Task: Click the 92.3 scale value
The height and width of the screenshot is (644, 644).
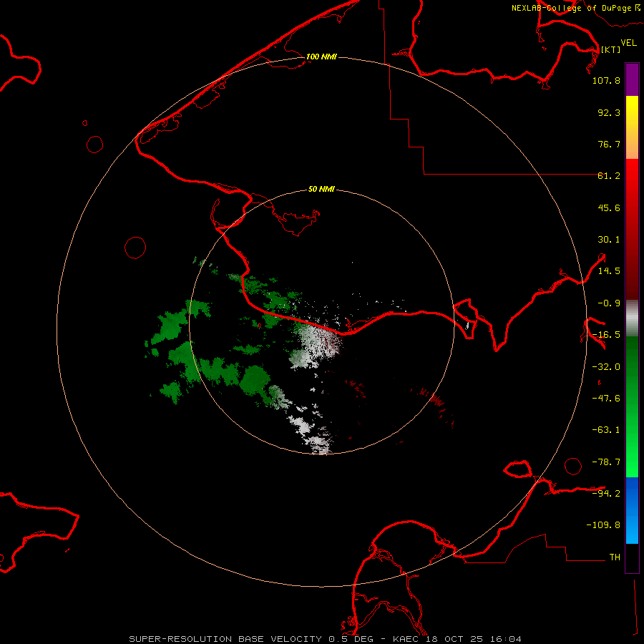Action: 609,112
